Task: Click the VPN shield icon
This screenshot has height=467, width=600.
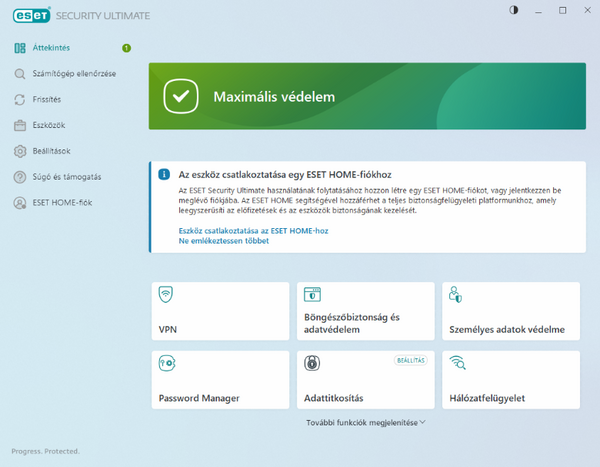Action: pos(166,295)
